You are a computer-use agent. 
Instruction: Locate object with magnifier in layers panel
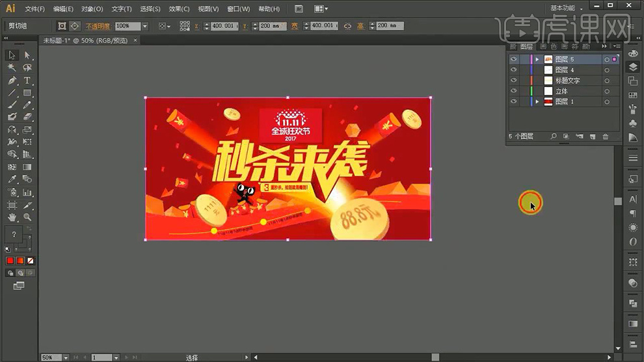coord(553,136)
